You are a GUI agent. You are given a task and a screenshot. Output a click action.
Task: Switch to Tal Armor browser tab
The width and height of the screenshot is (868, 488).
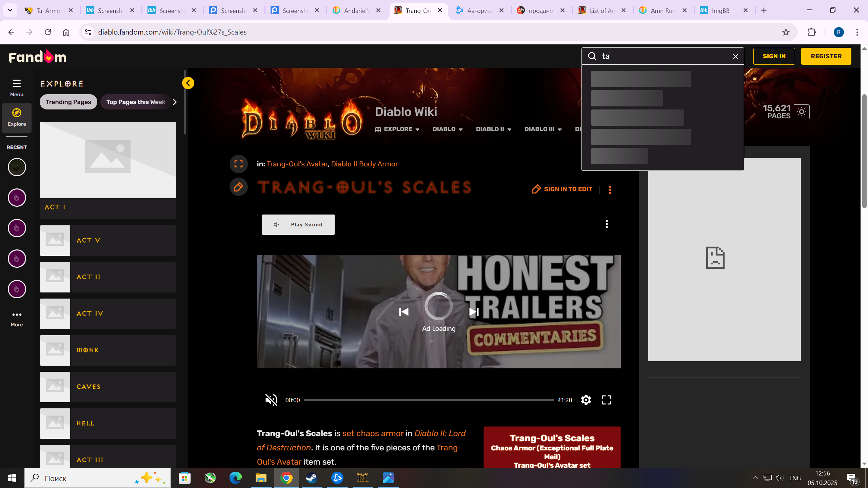[49, 11]
